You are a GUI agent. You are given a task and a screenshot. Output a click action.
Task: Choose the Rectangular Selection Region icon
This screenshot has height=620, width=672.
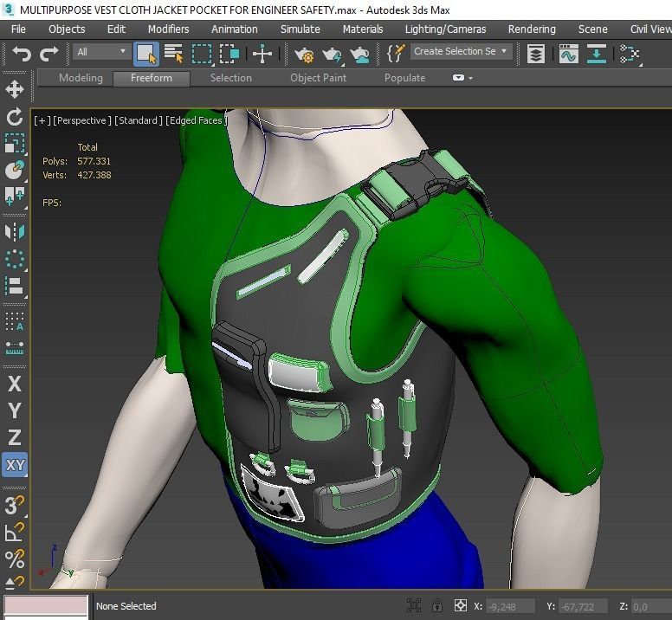[x=202, y=54]
